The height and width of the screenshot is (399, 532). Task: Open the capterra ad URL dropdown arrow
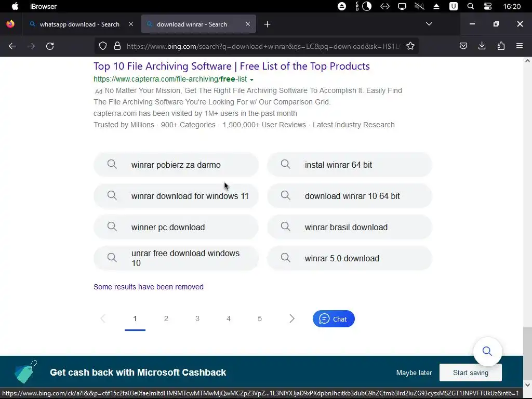[x=252, y=79]
